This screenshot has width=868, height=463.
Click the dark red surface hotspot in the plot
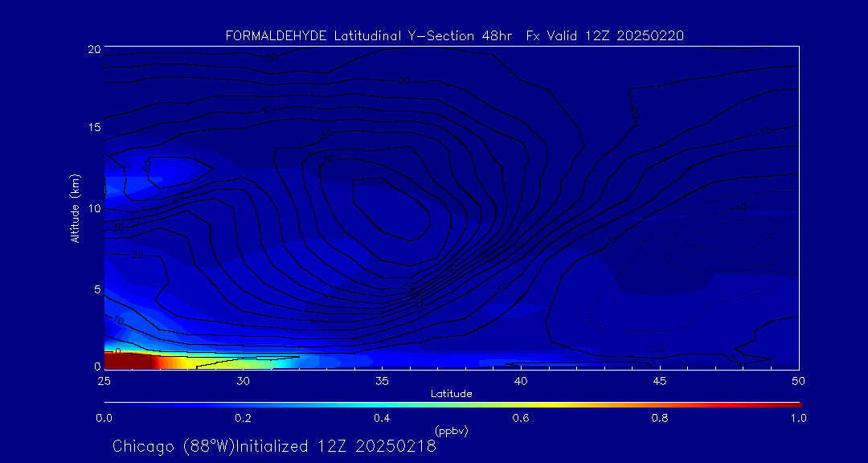click(x=127, y=361)
